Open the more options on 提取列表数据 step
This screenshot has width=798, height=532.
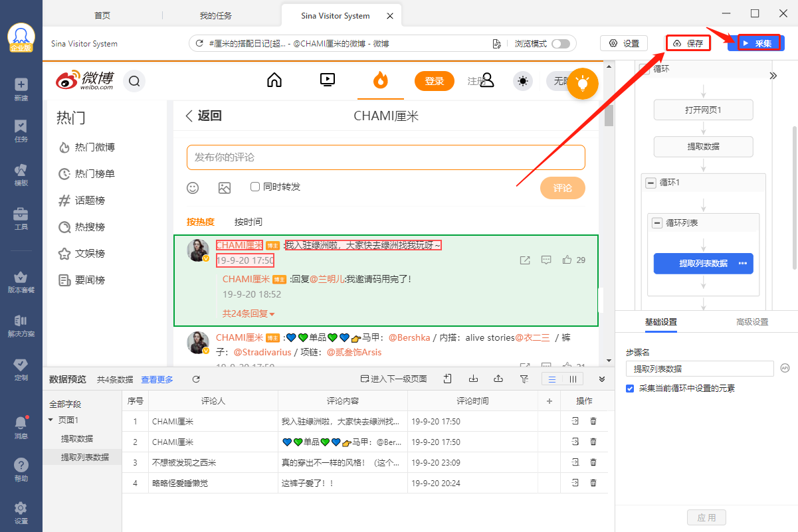pos(742,264)
